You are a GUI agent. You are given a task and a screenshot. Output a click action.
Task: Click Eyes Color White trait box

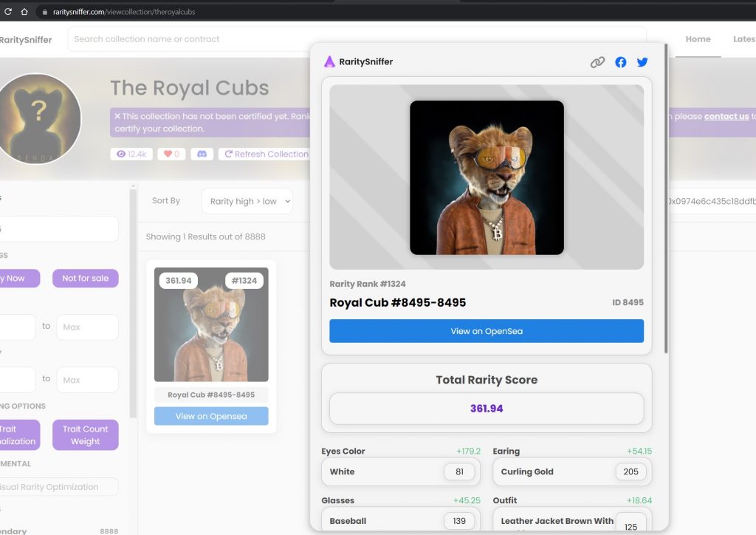tap(401, 471)
